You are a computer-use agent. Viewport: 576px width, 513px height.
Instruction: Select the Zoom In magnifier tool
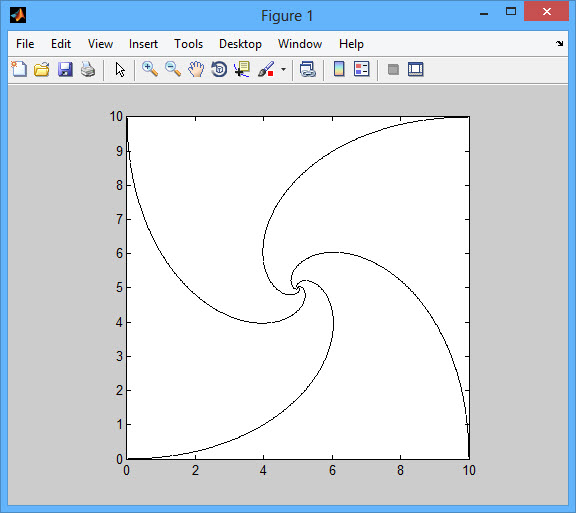[x=150, y=69]
